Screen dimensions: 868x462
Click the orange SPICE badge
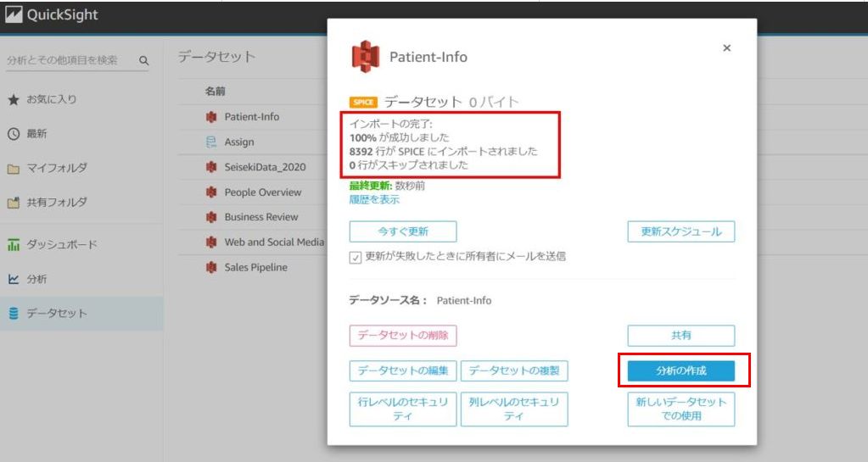tap(363, 103)
